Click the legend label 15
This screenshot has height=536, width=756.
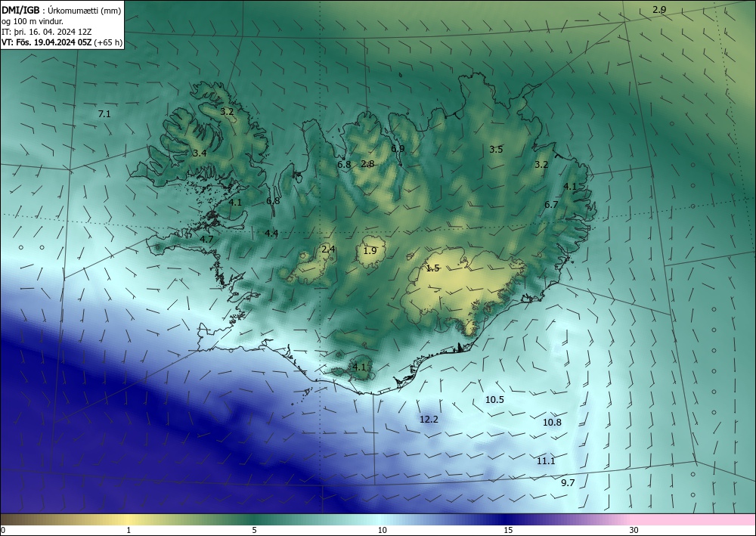(x=508, y=530)
